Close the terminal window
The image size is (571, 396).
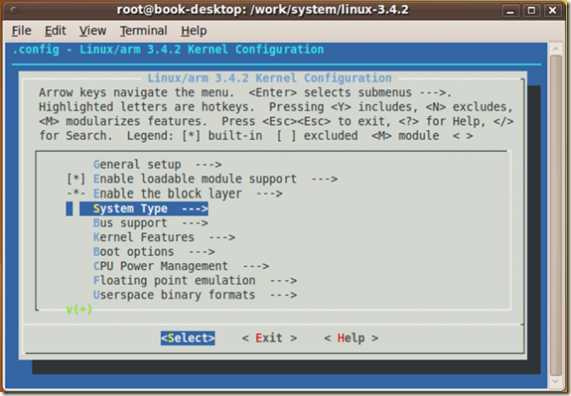click(x=552, y=10)
